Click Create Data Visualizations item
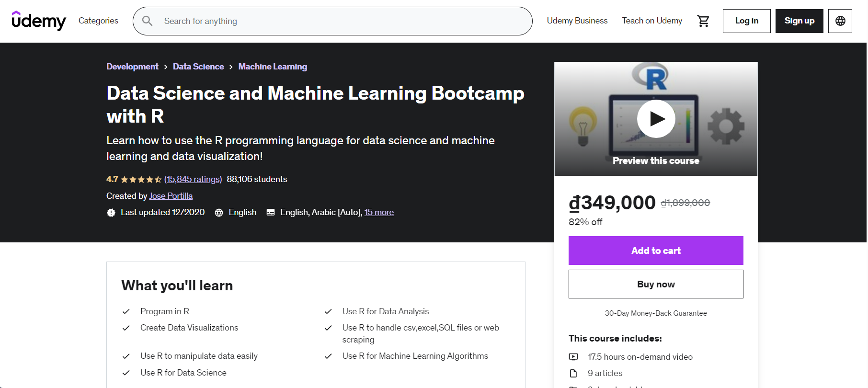This screenshot has height=388, width=868. point(189,328)
